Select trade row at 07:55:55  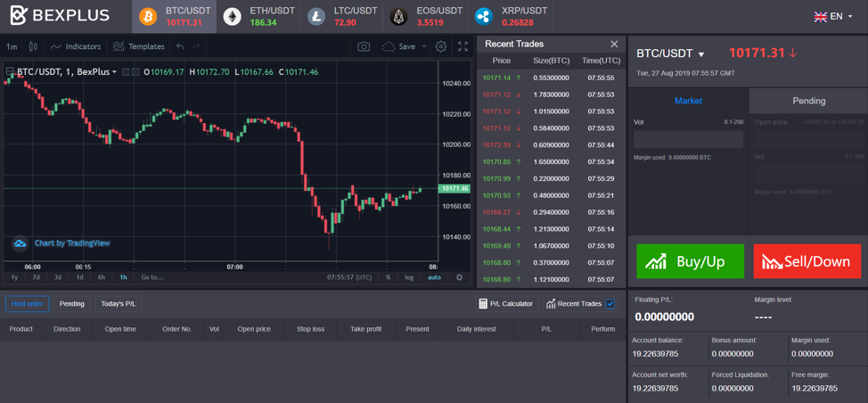click(x=552, y=78)
